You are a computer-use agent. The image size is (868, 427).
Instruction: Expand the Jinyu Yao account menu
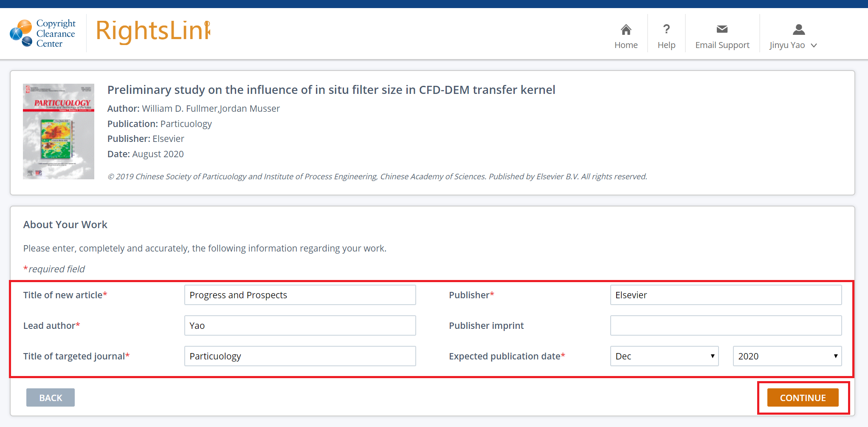pyautogui.click(x=793, y=45)
